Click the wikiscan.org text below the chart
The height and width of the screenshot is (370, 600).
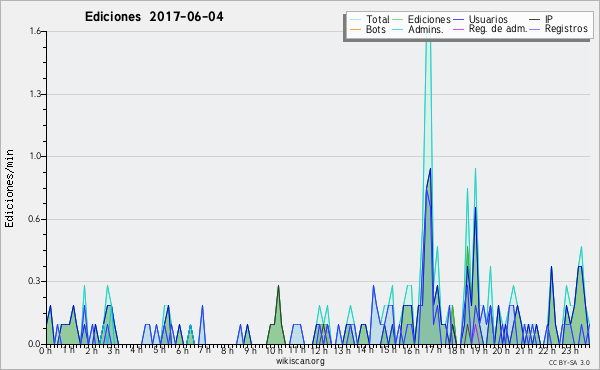coord(300,361)
